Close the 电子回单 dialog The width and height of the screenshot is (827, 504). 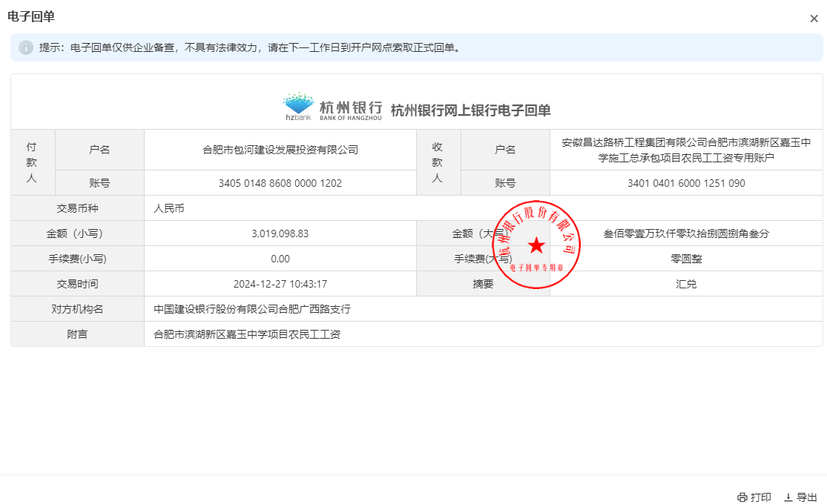[x=814, y=19]
